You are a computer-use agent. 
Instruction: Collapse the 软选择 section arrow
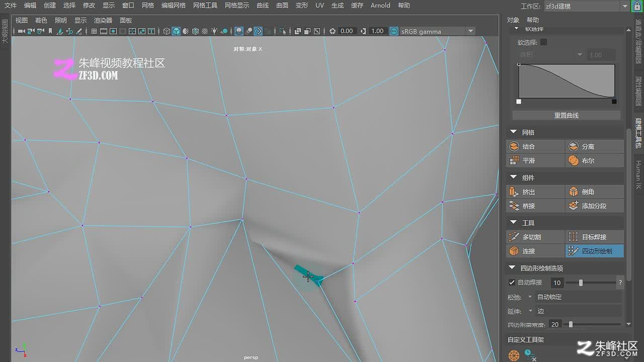516,29
